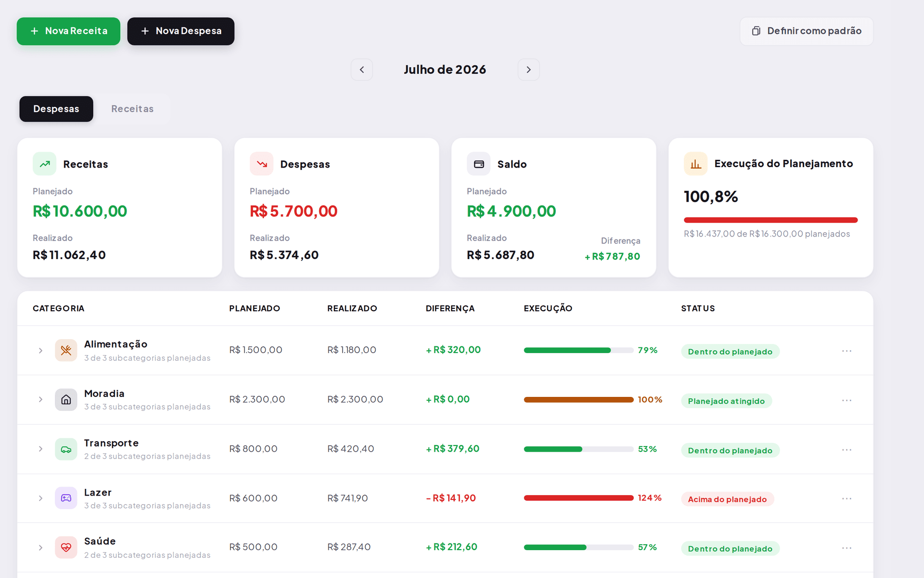This screenshot has height=578, width=924.
Task: Click the Moradia house icon
Action: [66, 400]
